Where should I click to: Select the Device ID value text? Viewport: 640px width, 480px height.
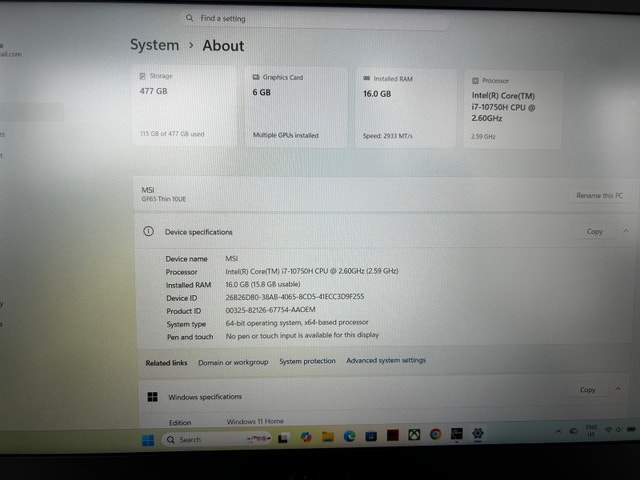click(x=295, y=297)
